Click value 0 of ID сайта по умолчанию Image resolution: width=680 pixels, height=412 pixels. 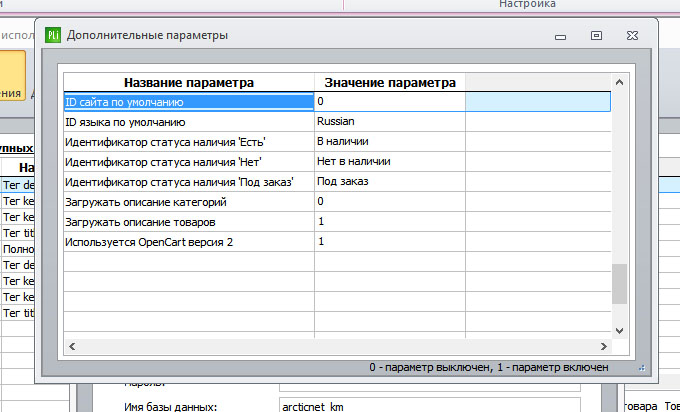click(x=390, y=102)
